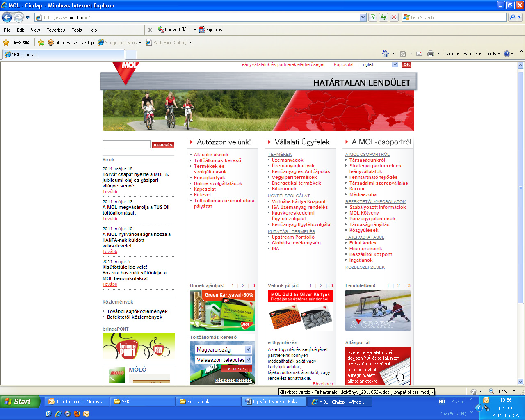Click the Konvertálás toolbar button
Viewport: 525px width, 420px height.
coord(173,30)
